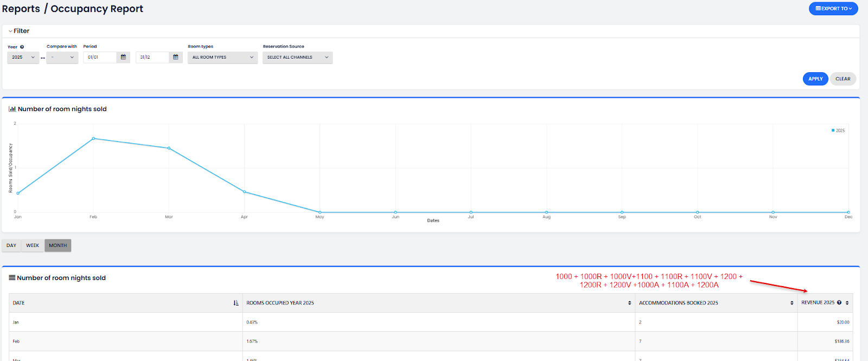
Task: Sort table by Date column icon
Action: 236,303
